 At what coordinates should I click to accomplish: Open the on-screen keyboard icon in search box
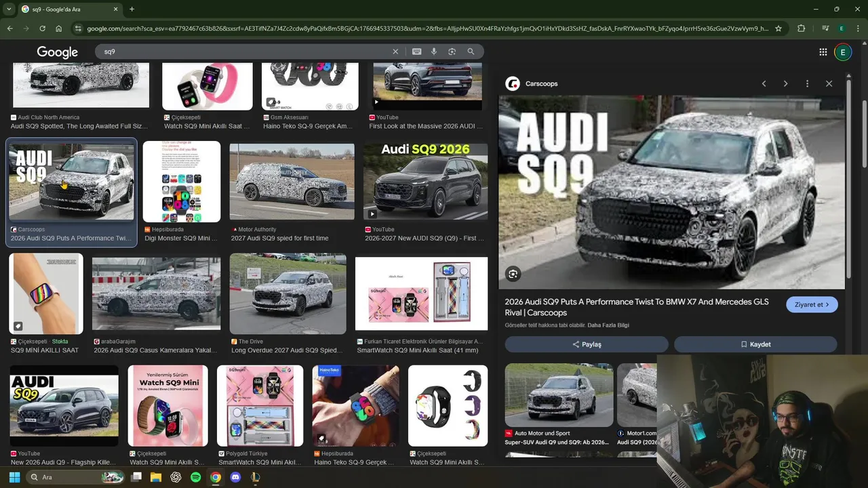point(416,52)
